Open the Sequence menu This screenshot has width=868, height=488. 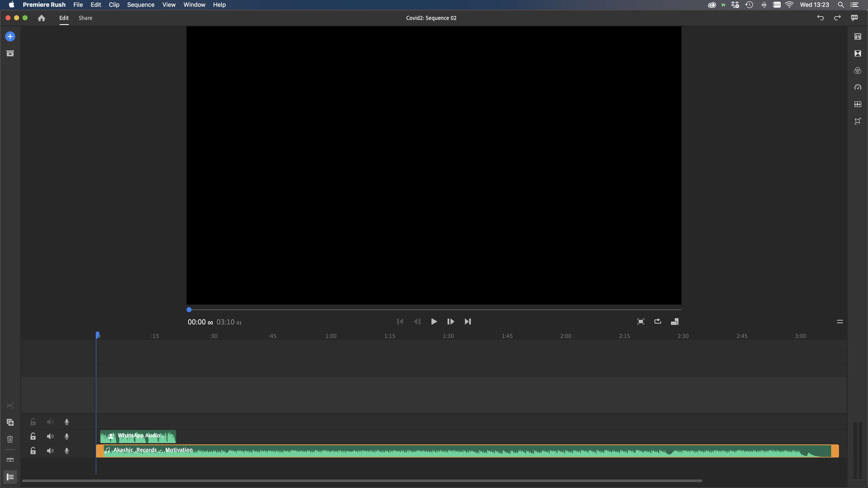(x=140, y=5)
